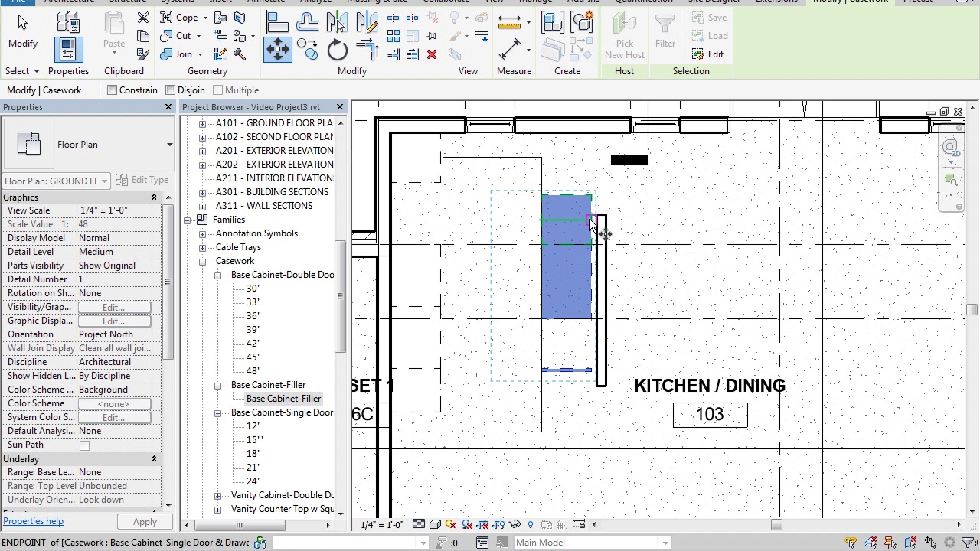Screen dimensions: 980x551
Task: Click the Visibility/Graphics Edit button
Action: tap(113, 307)
